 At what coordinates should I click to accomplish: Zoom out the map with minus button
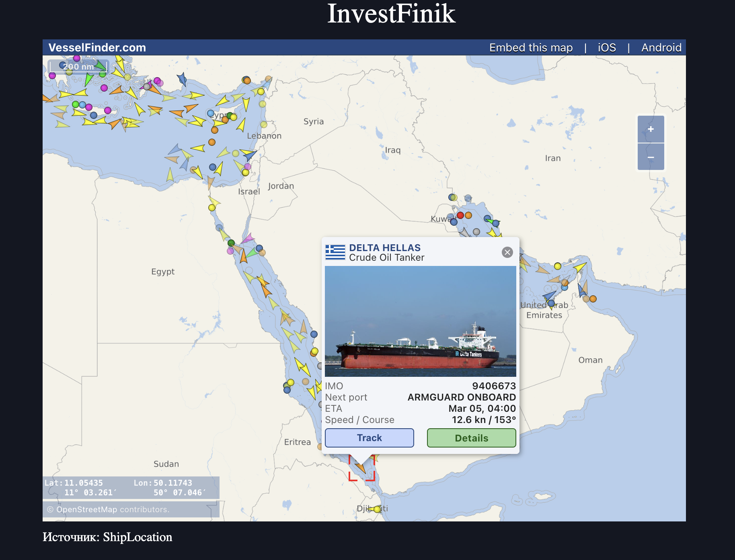(651, 157)
